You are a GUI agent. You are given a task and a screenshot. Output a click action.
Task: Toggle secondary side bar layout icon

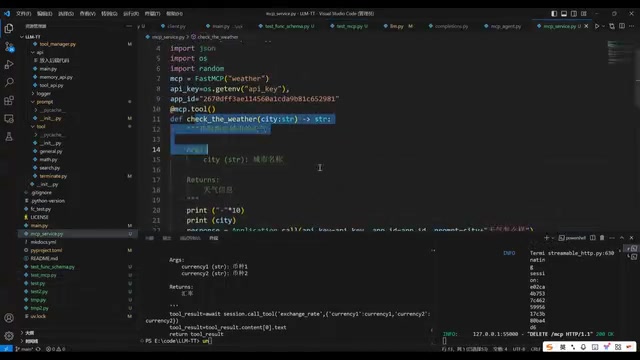(x=573, y=13)
